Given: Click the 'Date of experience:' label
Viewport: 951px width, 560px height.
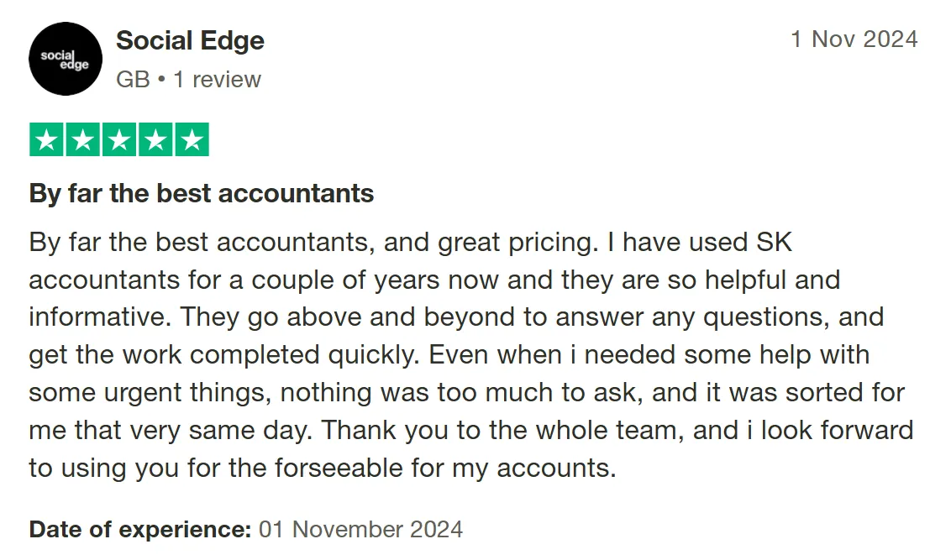Looking at the screenshot, I should [140, 530].
